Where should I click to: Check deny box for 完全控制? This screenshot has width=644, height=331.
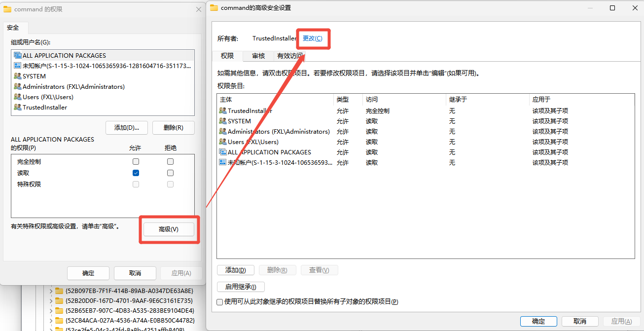[x=170, y=161]
